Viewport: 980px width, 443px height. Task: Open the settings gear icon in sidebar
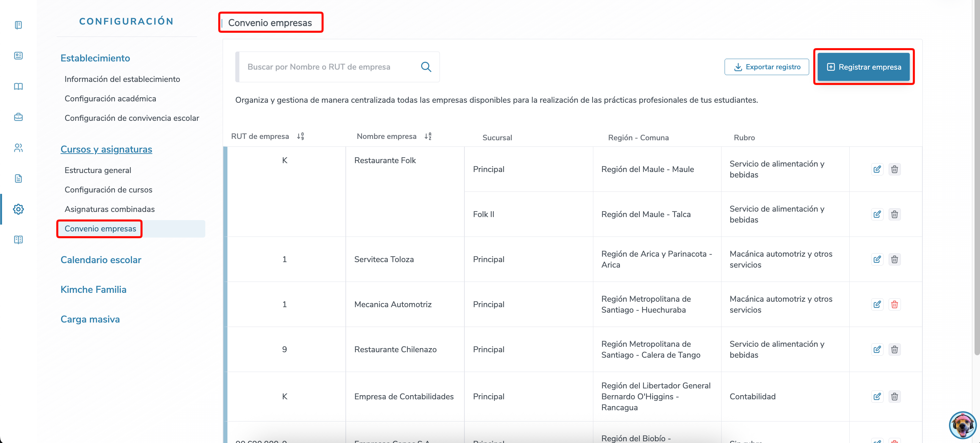tap(18, 209)
